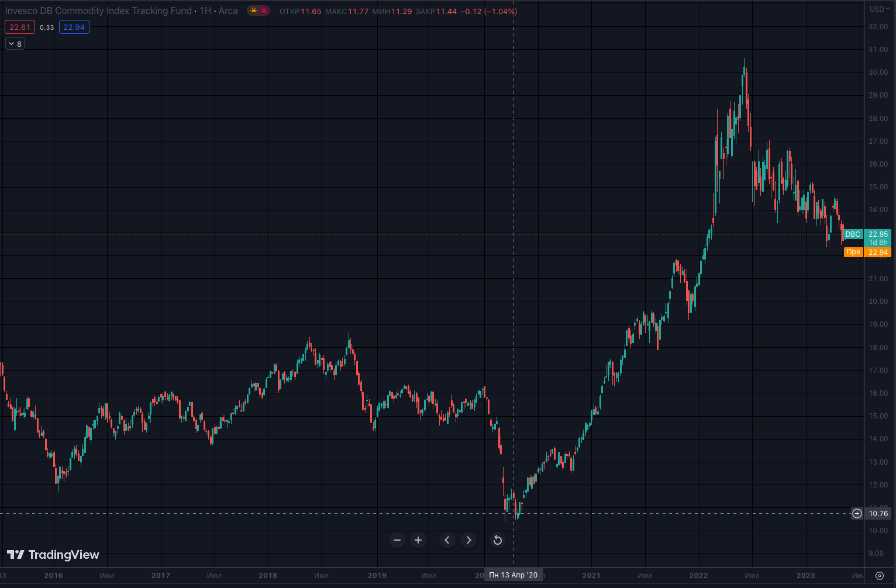This screenshot has width=896, height=588.
Task: Click the 2017 year label on time axis
Action: (x=161, y=575)
